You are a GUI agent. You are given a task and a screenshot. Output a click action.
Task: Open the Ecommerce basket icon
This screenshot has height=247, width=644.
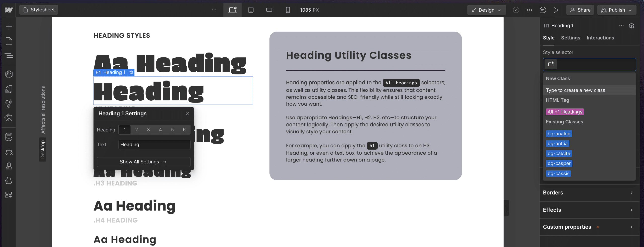(x=9, y=180)
